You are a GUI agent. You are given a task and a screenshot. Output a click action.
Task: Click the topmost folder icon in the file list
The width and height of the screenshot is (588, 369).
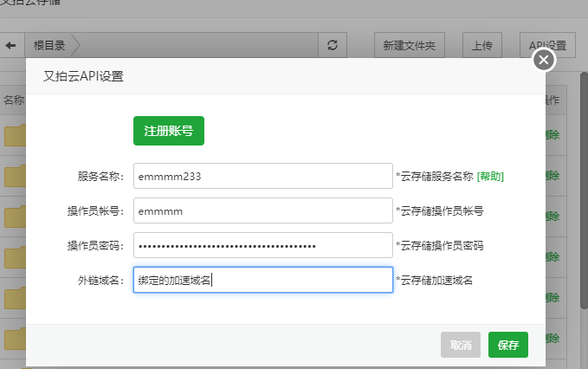point(15,136)
